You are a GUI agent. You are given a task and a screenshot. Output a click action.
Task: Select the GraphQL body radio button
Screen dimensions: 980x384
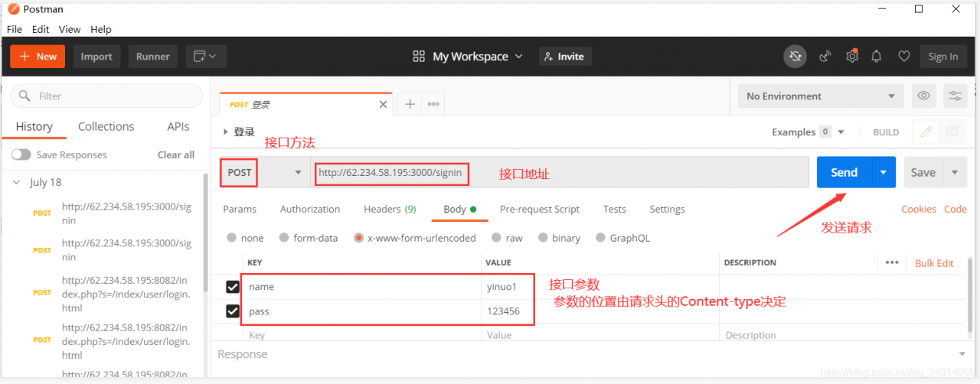pyautogui.click(x=600, y=238)
